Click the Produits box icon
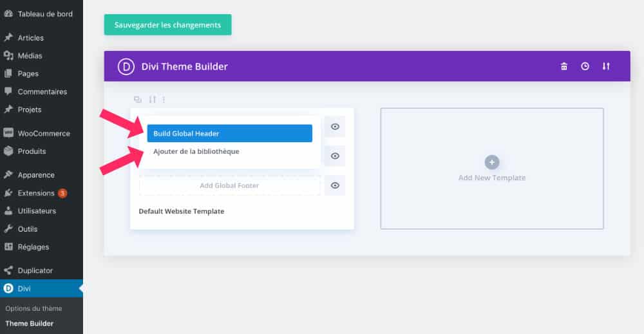The width and height of the screenshot is (644, 334). [x=8, y=151]
